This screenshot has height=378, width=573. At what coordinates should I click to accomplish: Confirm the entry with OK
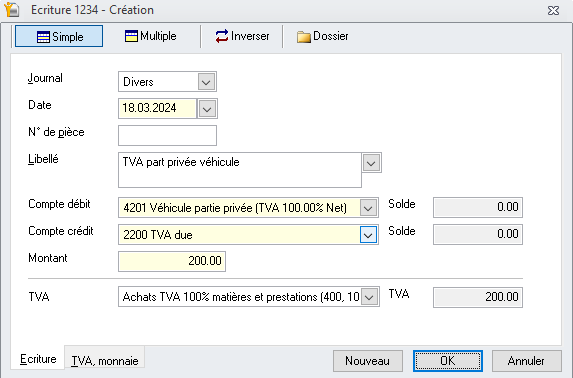(x=448, y=361)
